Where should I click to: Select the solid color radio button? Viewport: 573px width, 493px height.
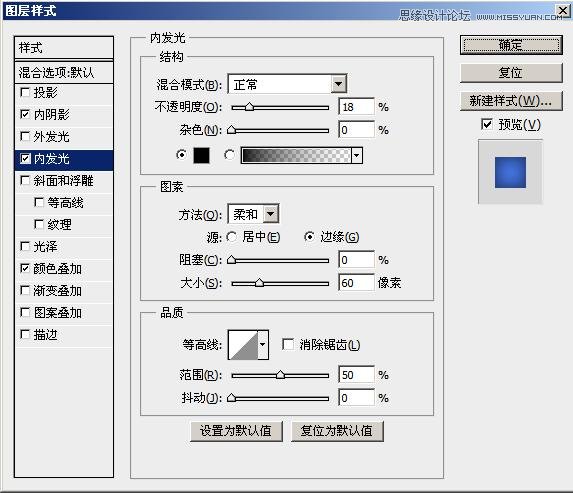(x=181, y=155)
